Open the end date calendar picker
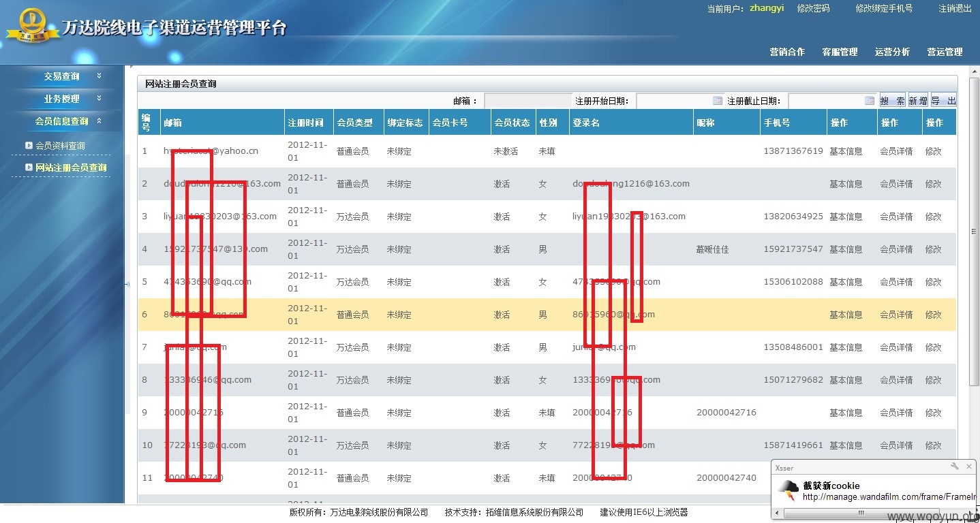Viewport: 980px width, 523px height. point(870,101)
